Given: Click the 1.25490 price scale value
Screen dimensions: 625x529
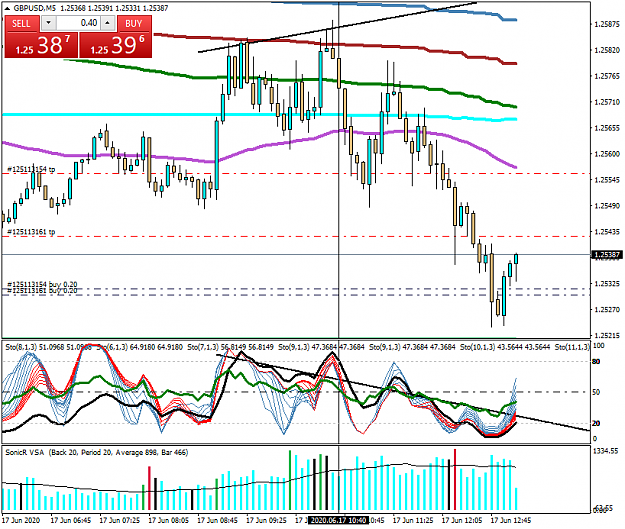Looking at the screenshot, I should pos(607,206).
